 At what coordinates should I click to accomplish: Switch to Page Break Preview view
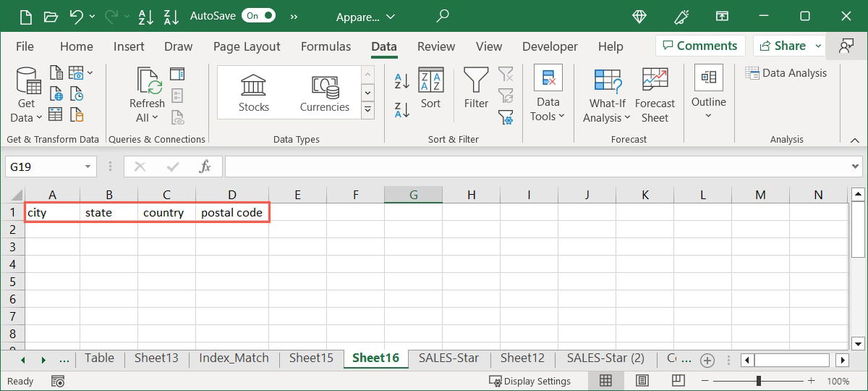pos(678,381)
